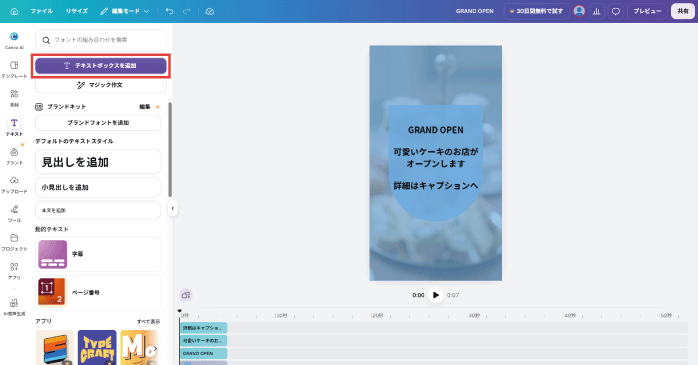Viewport: 698px width, 365px height.
Task: Open the orange M letter app thumbnail
Action: tap(139, 348)
